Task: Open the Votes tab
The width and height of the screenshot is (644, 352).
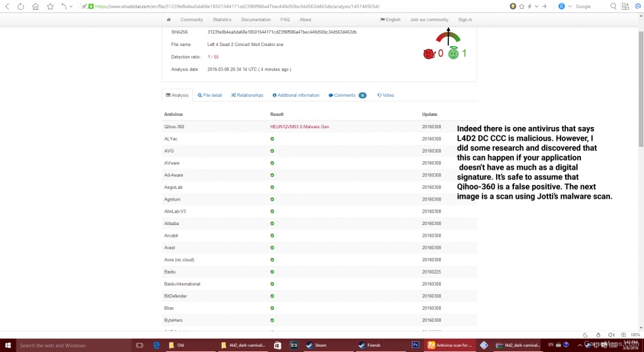Action: coord(386,95)
